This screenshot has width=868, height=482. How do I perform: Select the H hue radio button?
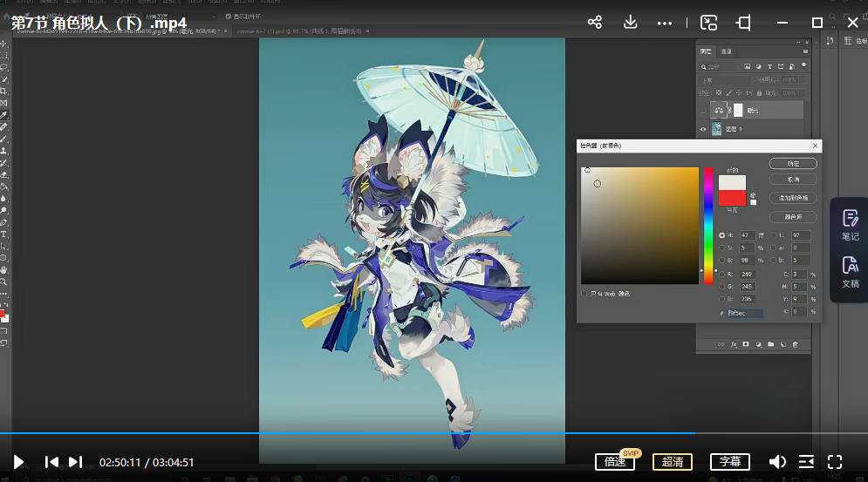click(721, 235)
